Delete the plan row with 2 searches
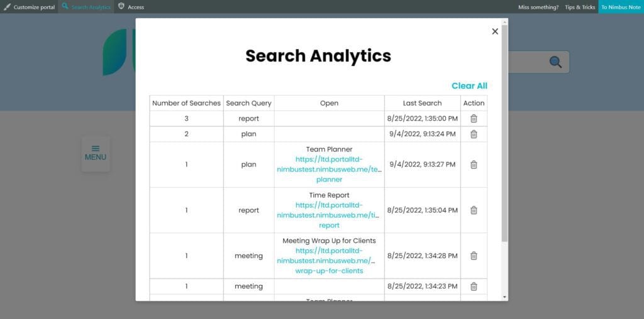 pos(474,134)
